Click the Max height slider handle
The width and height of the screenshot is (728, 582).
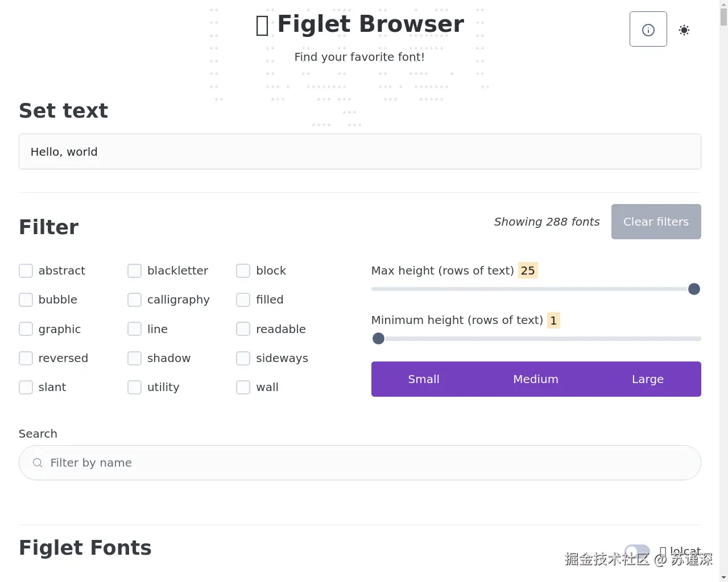(694, 289)
